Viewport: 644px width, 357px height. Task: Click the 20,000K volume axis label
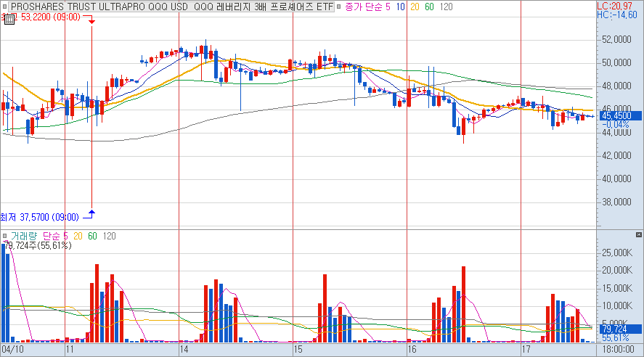point(617,270)
